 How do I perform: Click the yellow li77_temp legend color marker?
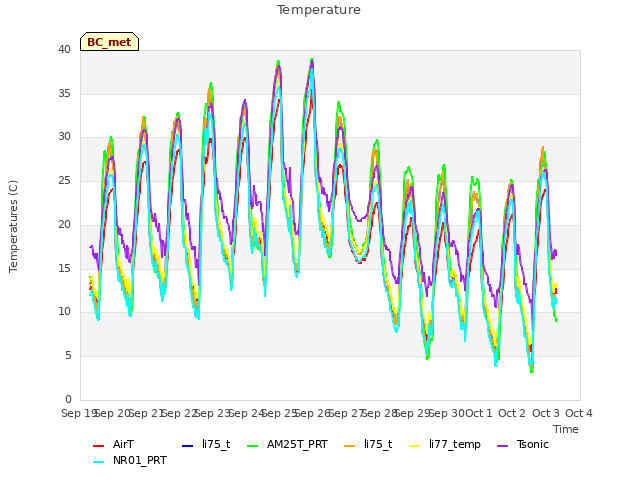point(415,446)
